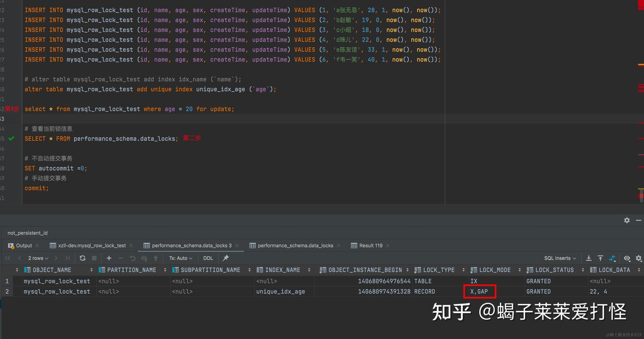Open result grid settings with the gear icon
The width and height of the screenshot is (644, 339).
pyautogui.click(x=639, y=258)
